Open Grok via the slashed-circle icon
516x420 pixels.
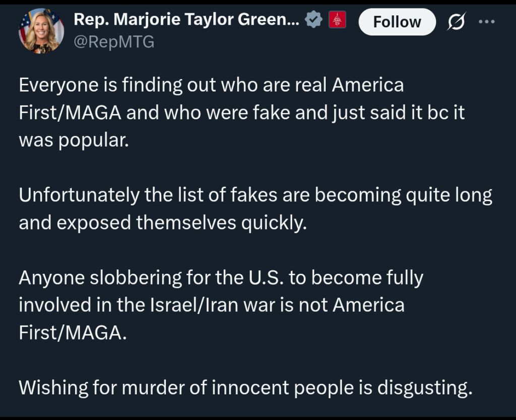(x=458, y=22)
